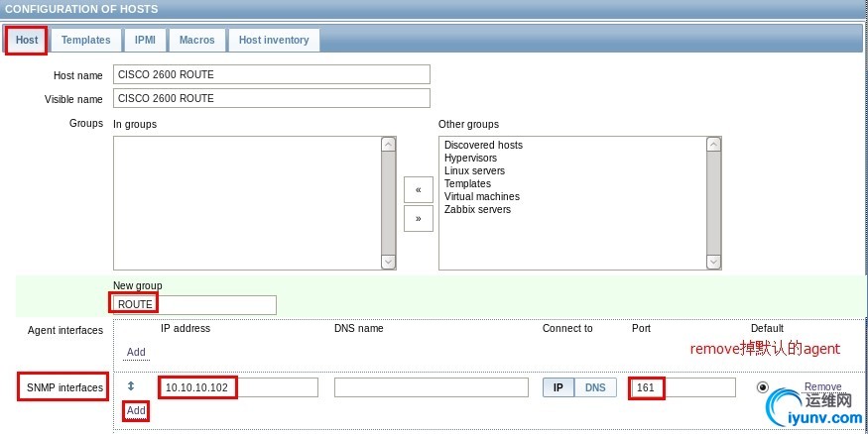Click the SNMP IP address field
The height and width of the screenshot is (434, 868).
239,387
